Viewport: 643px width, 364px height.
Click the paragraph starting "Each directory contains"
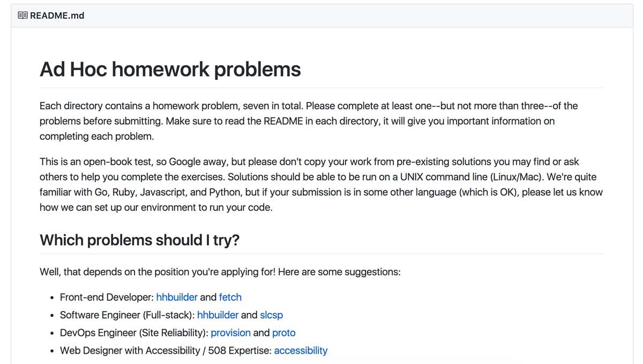tap(308, 121)
